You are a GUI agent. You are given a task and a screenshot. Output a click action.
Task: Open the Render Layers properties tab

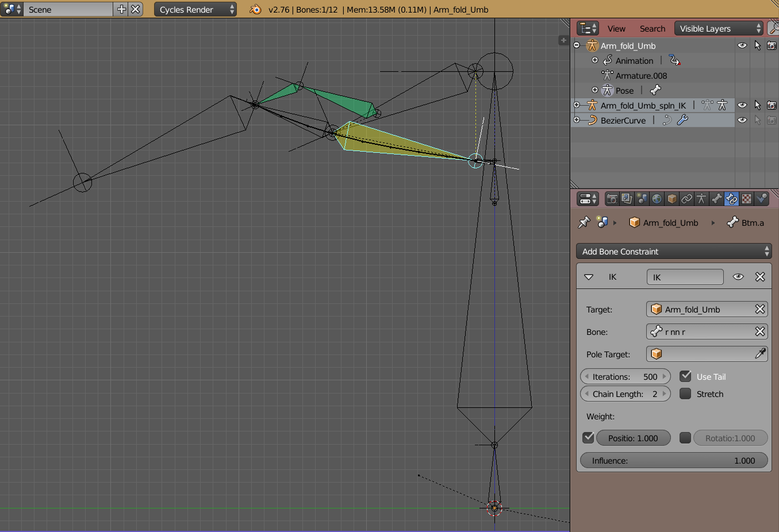627,199
